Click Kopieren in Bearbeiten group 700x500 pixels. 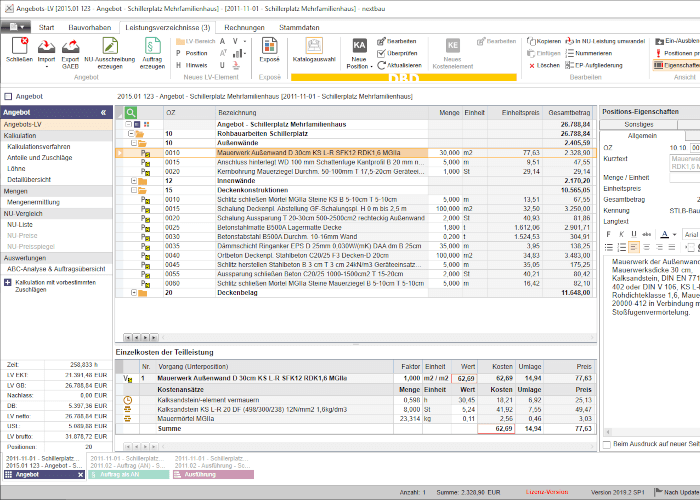(544, 41)
